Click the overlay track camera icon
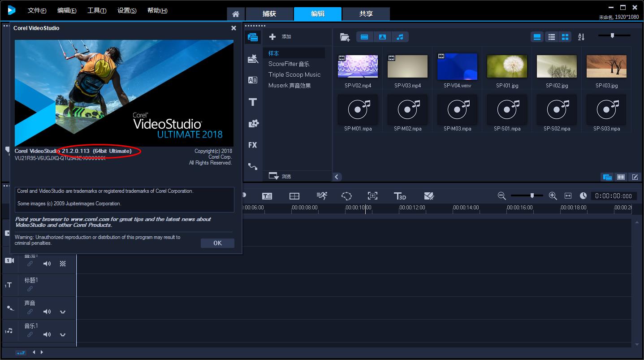 point(9,260)
